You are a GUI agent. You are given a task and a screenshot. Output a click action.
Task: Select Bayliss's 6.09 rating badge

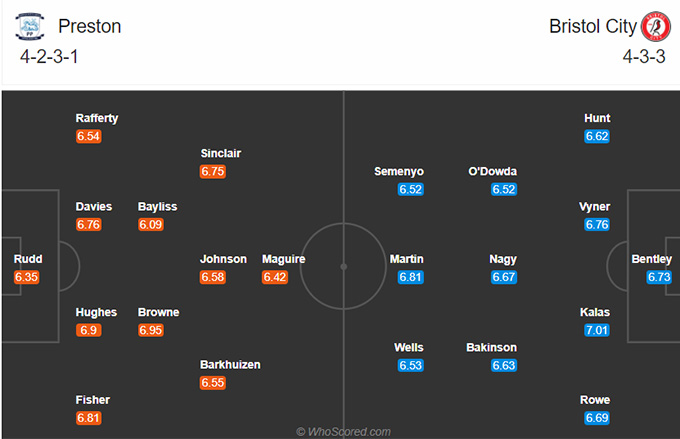click(x=150, y=225)
